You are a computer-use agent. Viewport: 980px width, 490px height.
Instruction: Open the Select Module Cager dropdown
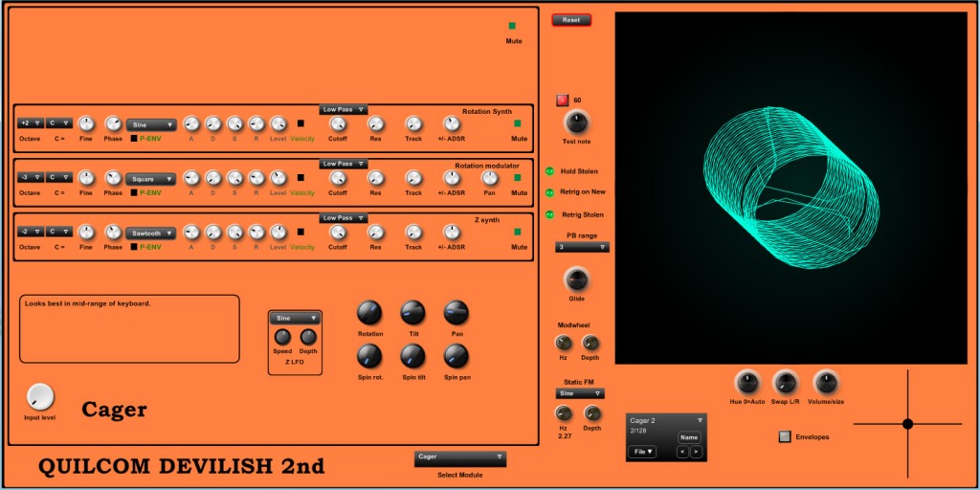(459, 457)
